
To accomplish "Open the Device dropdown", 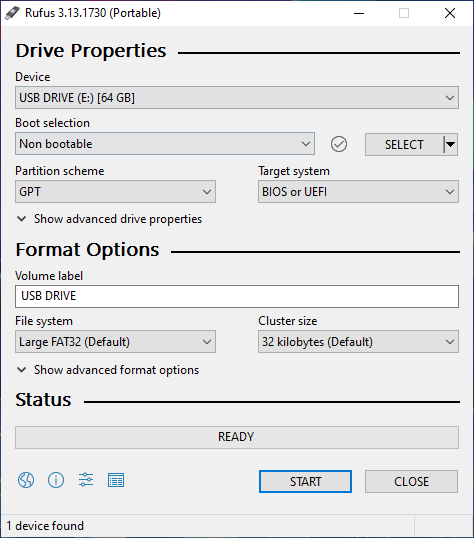I will [x=237, y=98].
